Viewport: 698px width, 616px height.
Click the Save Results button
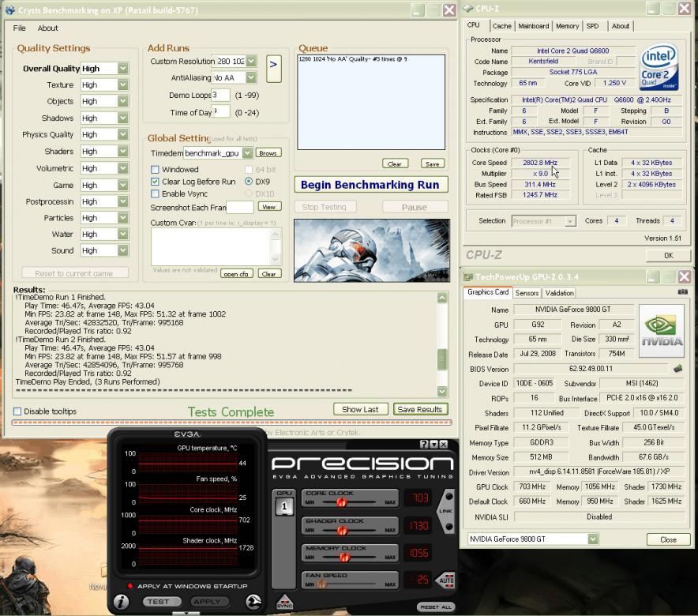(420, 409)
